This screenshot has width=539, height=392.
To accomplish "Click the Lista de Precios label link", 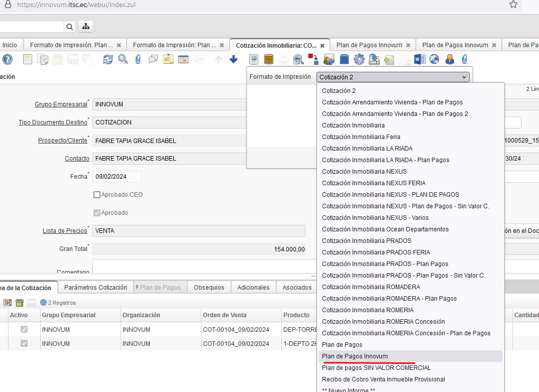I will coord(65,231).
